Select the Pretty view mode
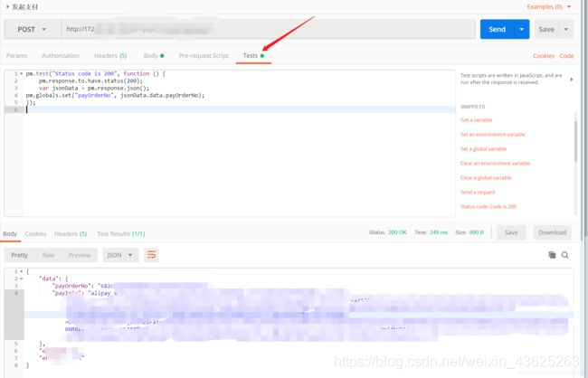The height and width of the screenshot is (378, 588). pyautogui.click(x=20, y=255)
